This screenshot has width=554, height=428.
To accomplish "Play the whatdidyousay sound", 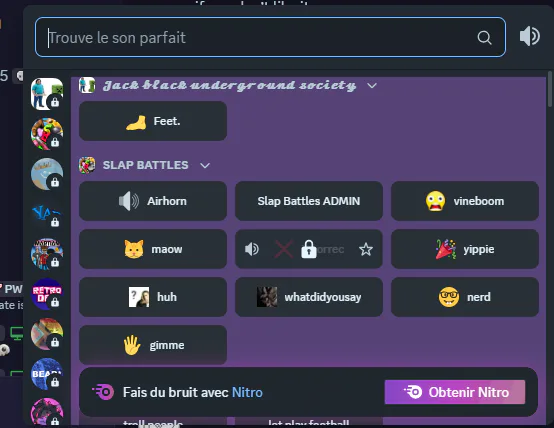I will point(309,297).
